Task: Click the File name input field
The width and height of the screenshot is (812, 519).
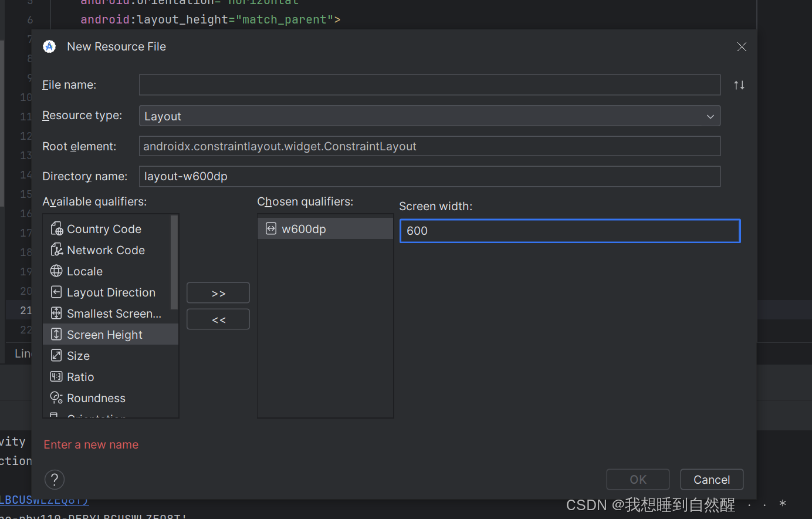Action: coord(429,85)
